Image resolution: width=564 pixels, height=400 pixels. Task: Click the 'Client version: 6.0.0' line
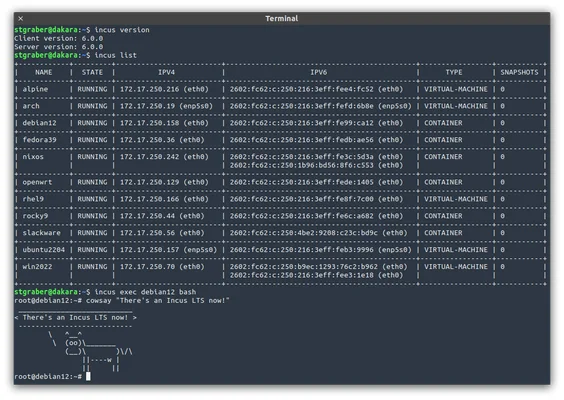59,38
